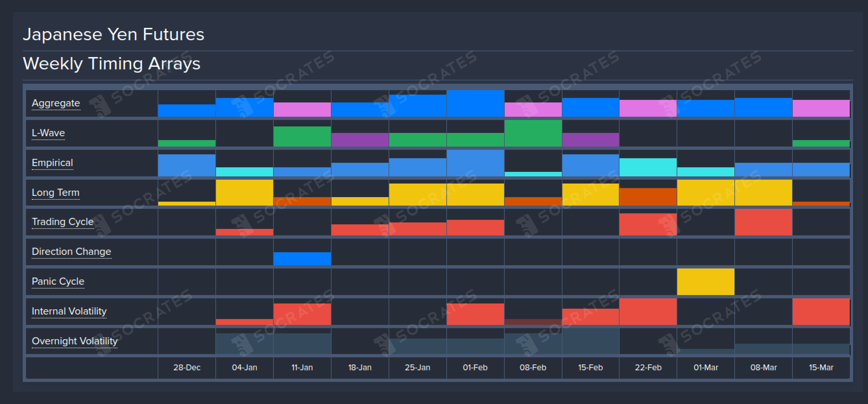Image resolution: width=868 pixels, height=404 pixels.
Task: Open the Empirical row label
Action: click(52, 163)
